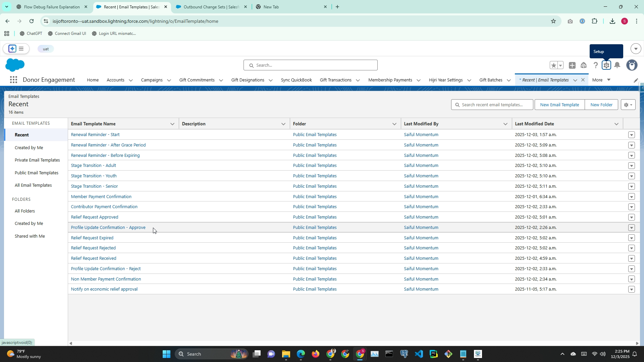Open row actions for Renewal Reminder - Start
The image size is (644, 362).
[631, 135]
